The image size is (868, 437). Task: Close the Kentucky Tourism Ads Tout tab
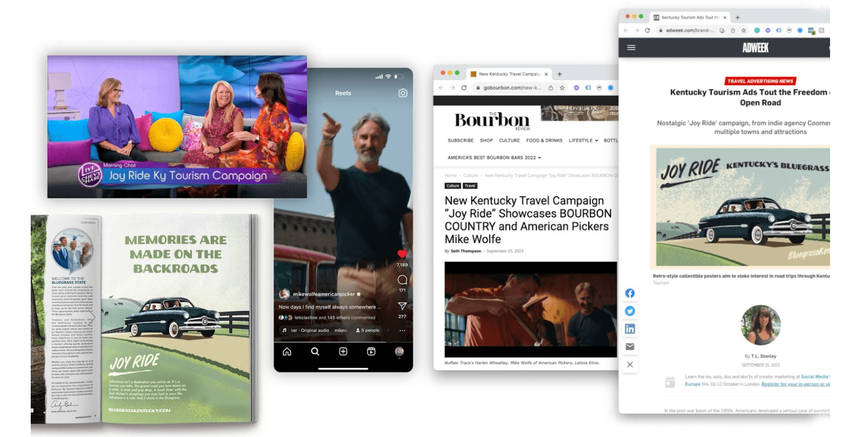click(725, 17)
